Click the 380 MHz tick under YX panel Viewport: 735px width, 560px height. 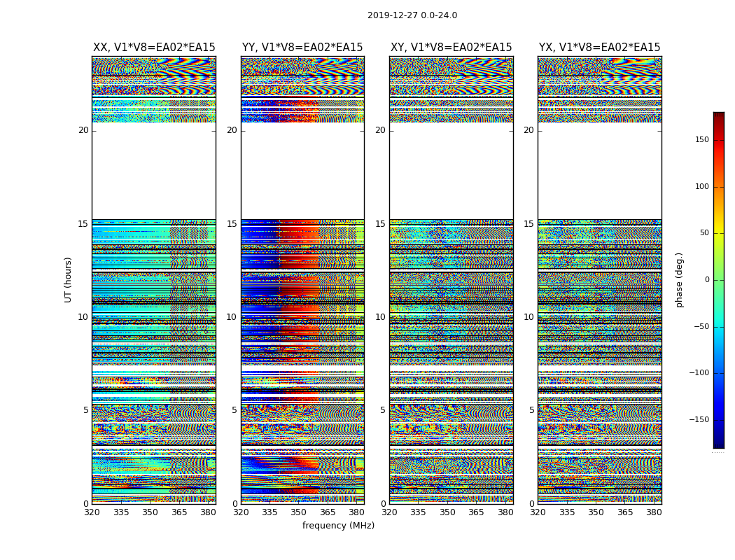click(654, 512)
